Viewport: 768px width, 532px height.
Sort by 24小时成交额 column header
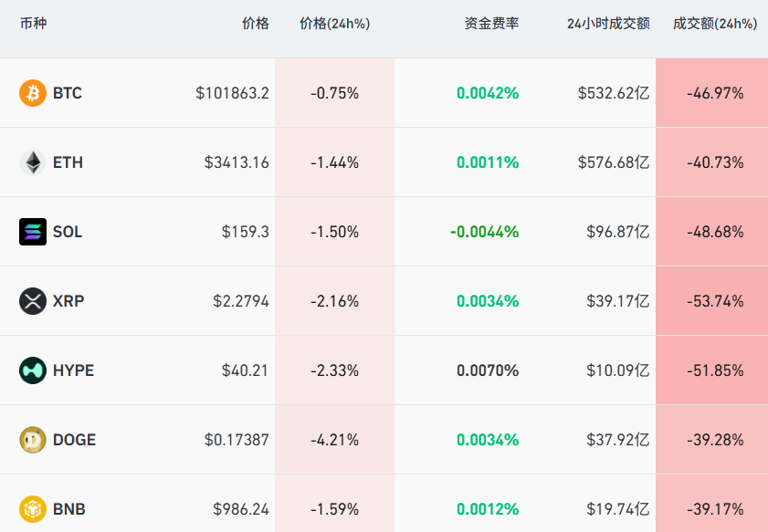click(608, 24)
